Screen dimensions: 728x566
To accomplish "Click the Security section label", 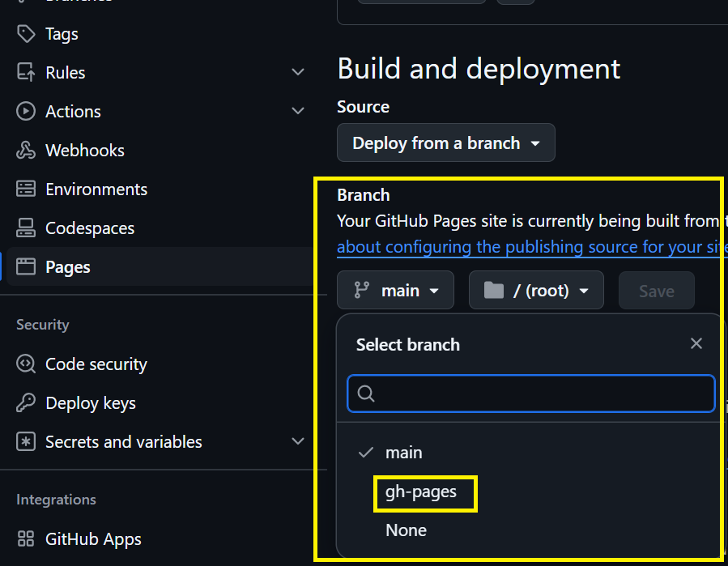I will tap(43, 325).
